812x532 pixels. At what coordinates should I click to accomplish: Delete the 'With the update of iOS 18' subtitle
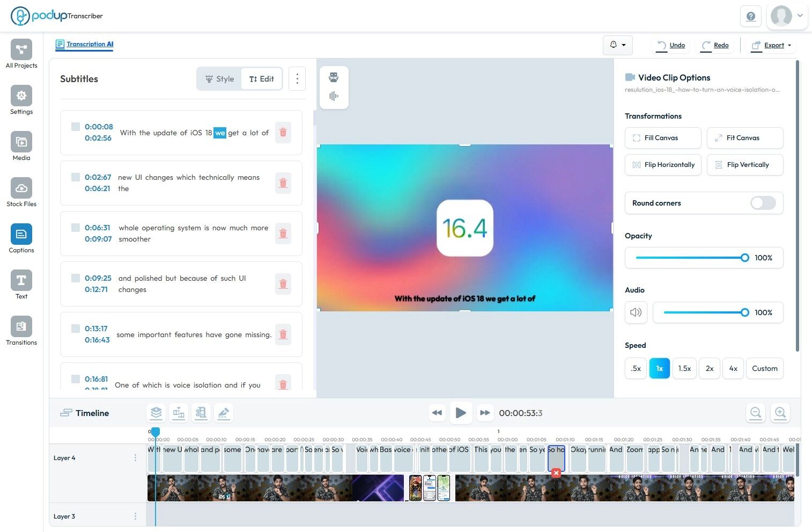pos(283,133)
